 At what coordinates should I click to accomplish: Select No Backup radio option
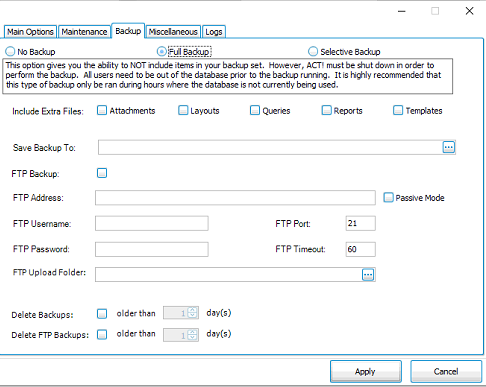point(10,51)
